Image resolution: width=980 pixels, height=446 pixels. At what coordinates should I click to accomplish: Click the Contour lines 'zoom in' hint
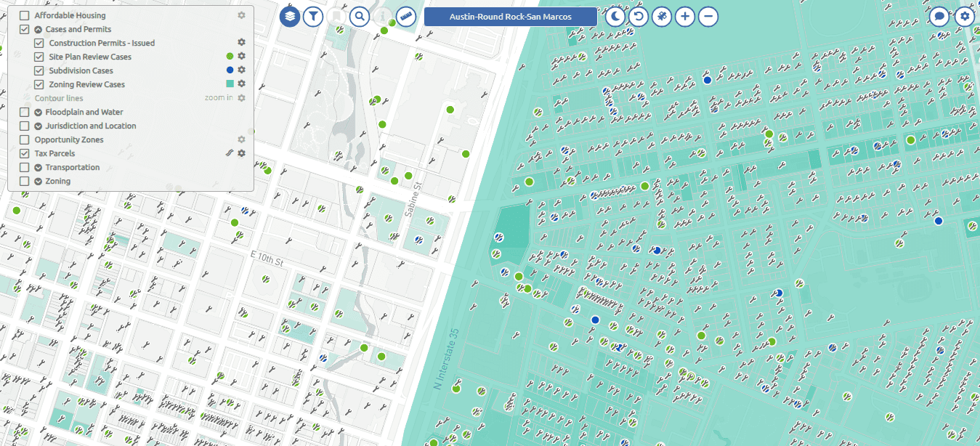(219, 98)
